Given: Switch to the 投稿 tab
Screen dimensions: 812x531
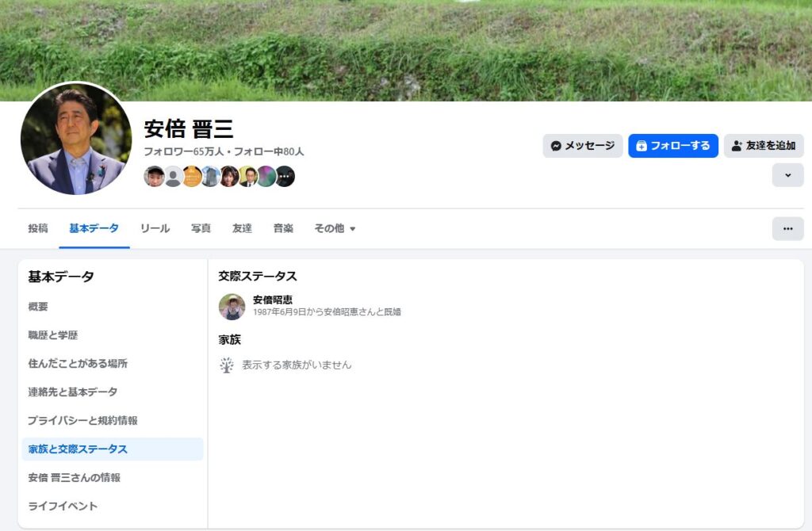Looking at the screenshot, I should (38, 228).
